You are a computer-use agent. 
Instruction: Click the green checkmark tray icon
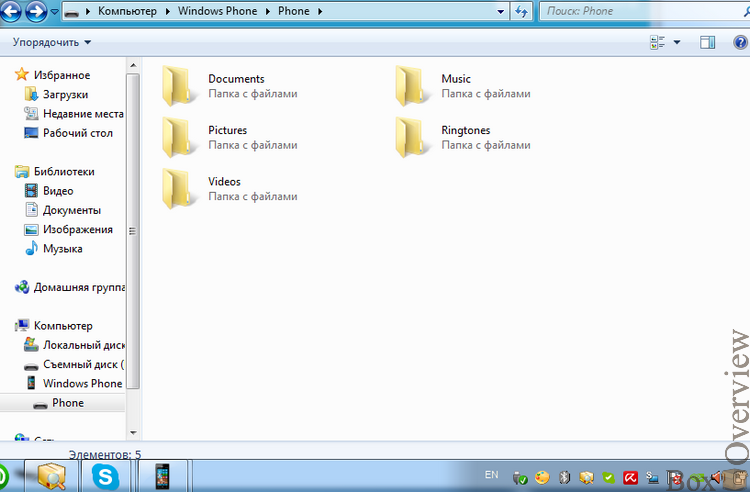608,477
